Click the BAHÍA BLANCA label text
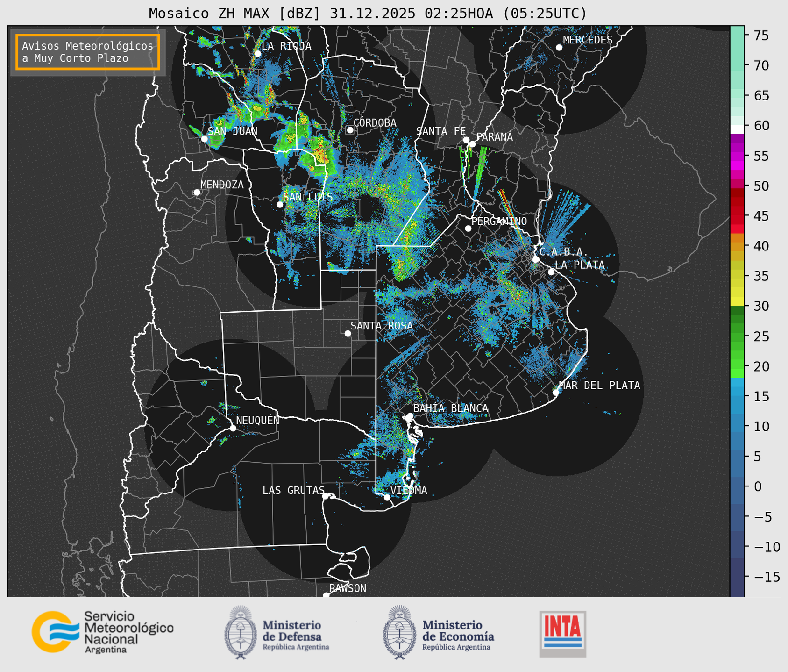788x672 pixels. tap(451, 408)
